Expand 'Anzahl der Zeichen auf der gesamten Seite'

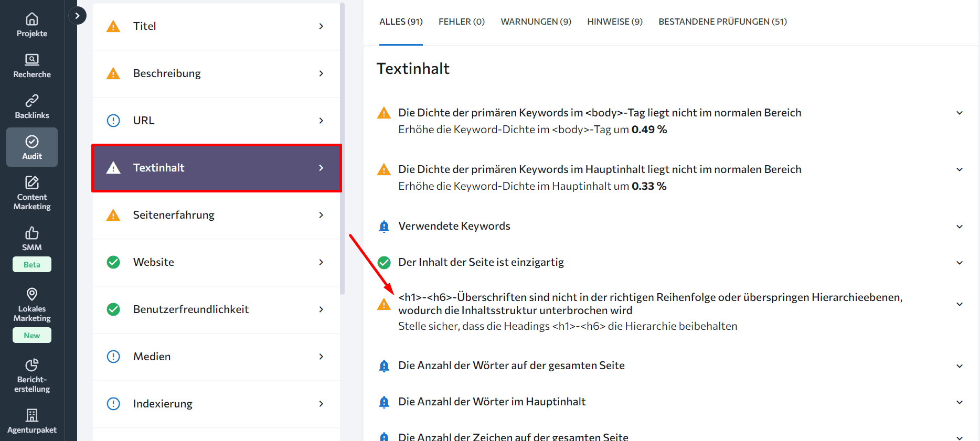coord(960,438)
